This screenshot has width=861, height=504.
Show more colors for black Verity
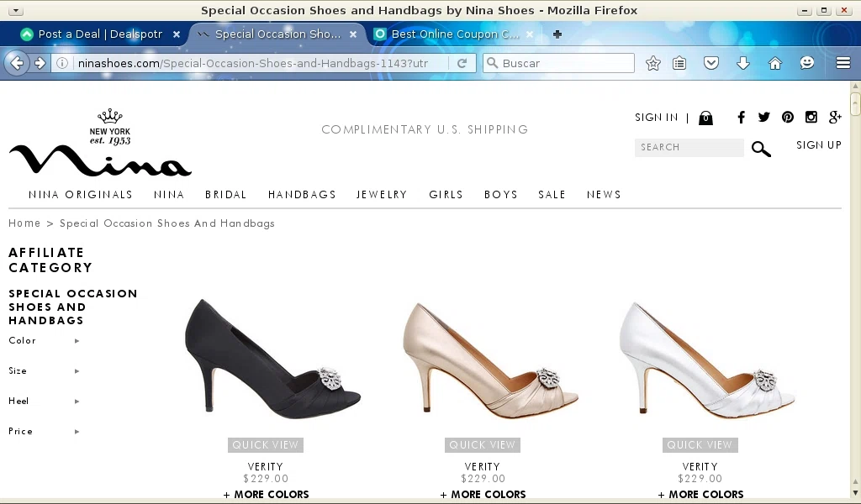pos(266,494)
